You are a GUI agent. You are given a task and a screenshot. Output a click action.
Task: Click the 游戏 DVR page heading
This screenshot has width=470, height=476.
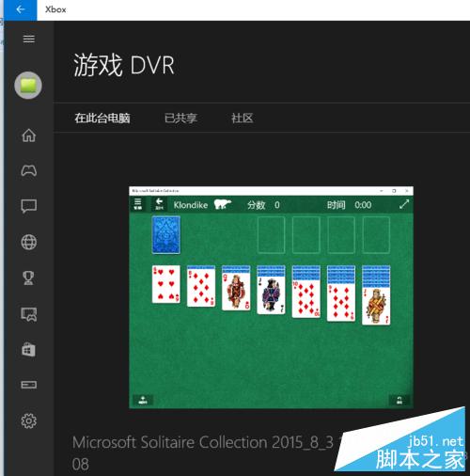(123, 65)
